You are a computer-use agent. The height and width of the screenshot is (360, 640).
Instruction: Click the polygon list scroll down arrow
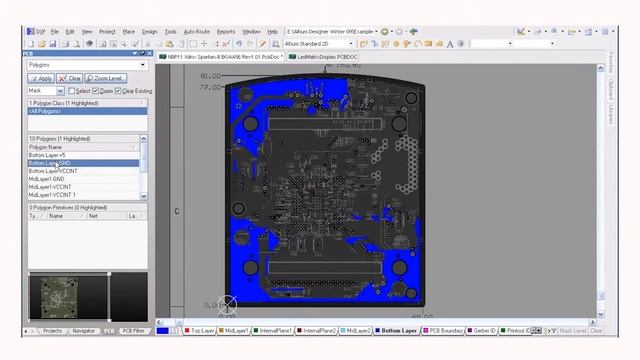pyautogui.click(x=144, y=196)
